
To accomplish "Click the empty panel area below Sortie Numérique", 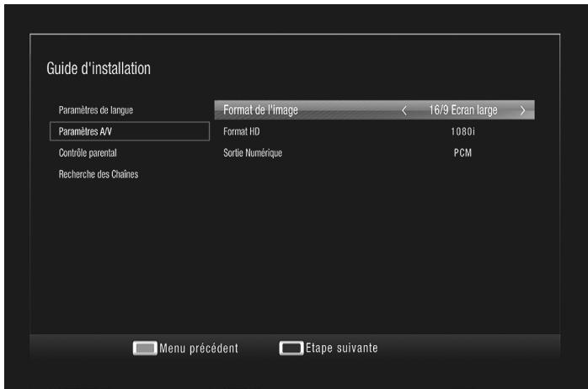I will [375, 244].
